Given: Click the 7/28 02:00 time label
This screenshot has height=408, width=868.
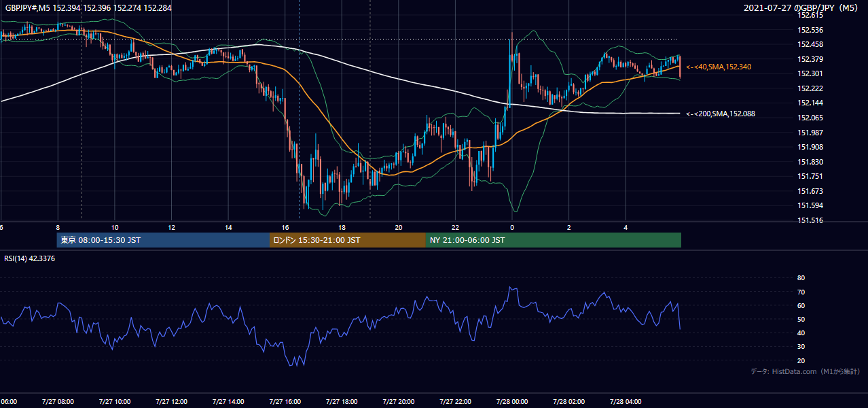Looking at the screenshot, I should [x=569, y=402].
